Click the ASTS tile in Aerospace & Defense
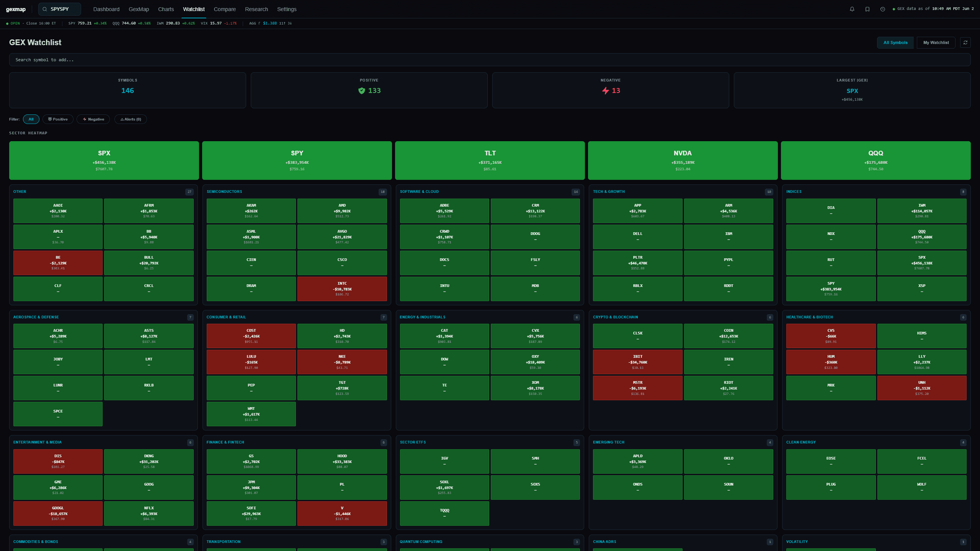Image resolution: width=980 pixels, height=551 pixels. (149, 336)
